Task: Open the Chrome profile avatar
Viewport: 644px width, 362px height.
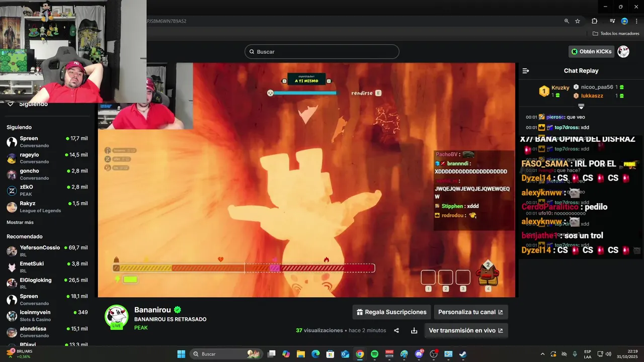Action: click(624, 21)
